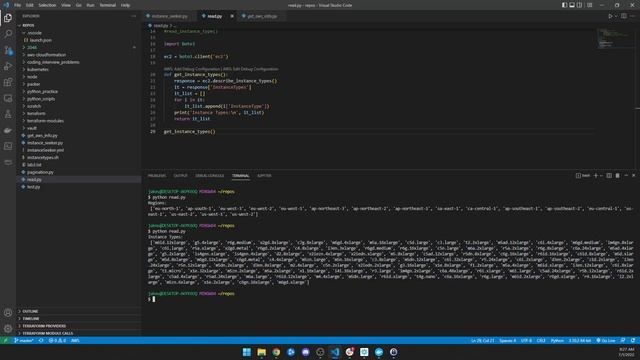This screenshot has width=640, height=360.
Task: Expand the Timeline section
Action: pyautogui.click(x=78, y=319)
